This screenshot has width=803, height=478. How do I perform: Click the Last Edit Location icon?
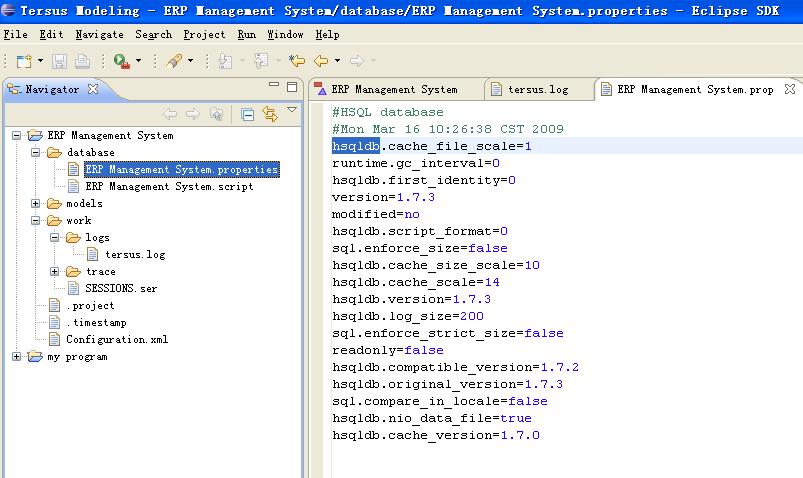tap(297, 61)
